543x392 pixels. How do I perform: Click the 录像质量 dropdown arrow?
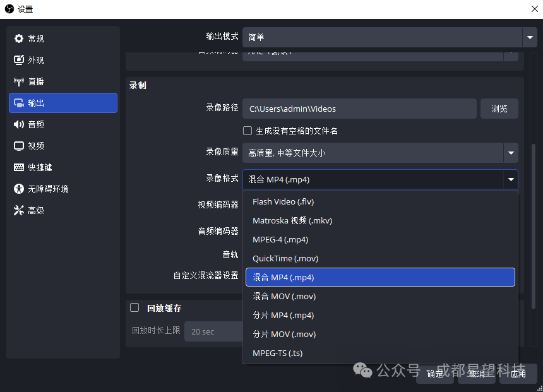(511, 153)
